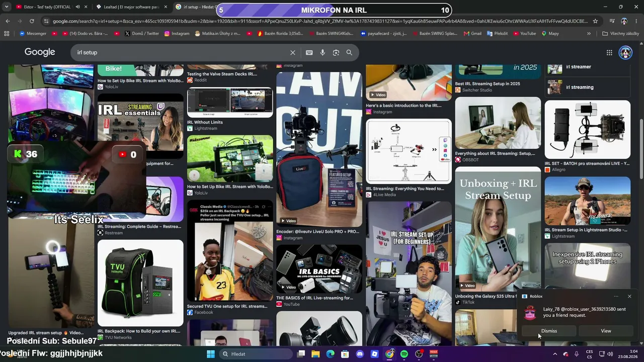Open the Google account avatar menu
The image size is (644, 362).
(x=625, y=52)
